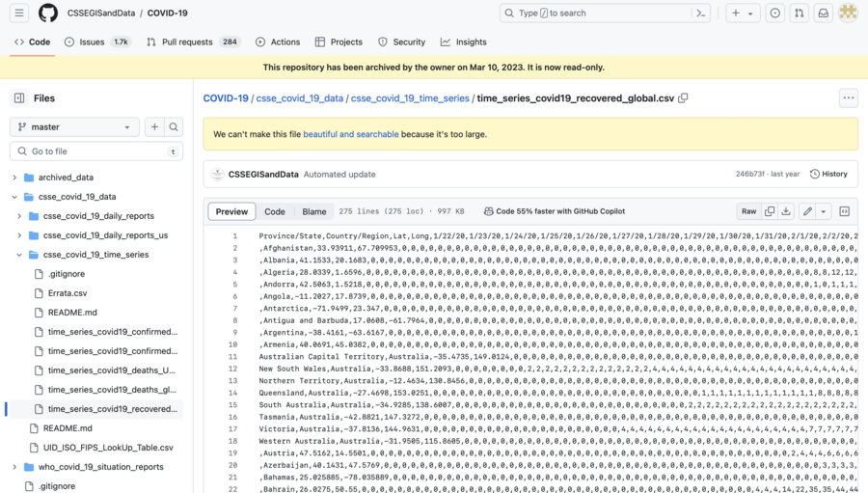868x493 pixels.
Task: Switch to Code file view
Action: [x=275, y=211]
